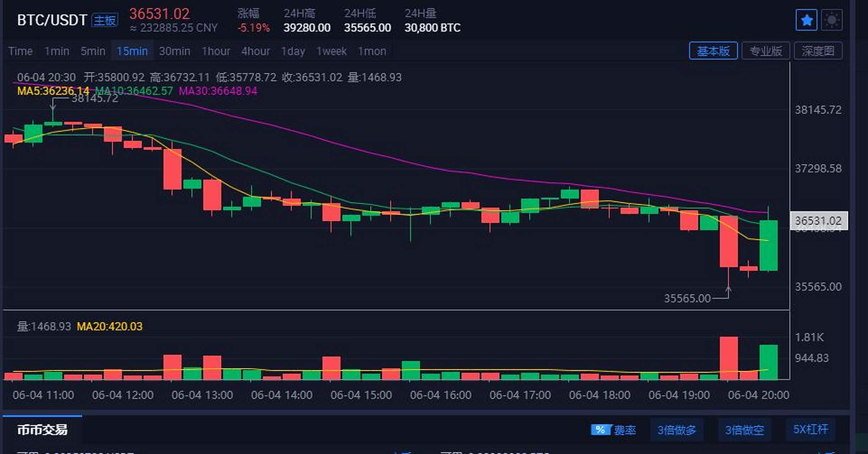Select the 1week timeframe
The width and height of the screenshot is (868, 454).
tap(331, 51)
